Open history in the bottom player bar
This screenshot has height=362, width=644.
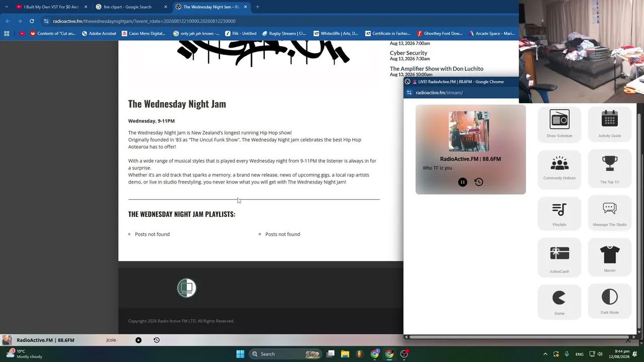156,340
